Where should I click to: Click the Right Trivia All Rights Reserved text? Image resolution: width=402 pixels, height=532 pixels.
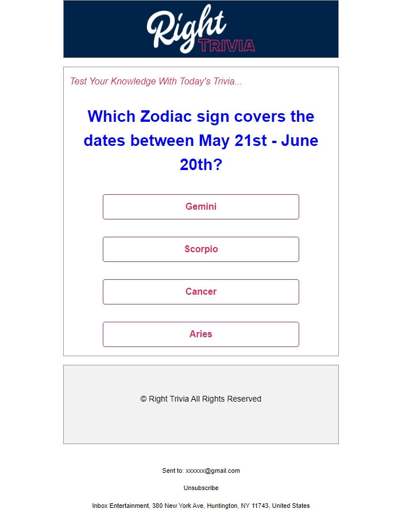205,399
